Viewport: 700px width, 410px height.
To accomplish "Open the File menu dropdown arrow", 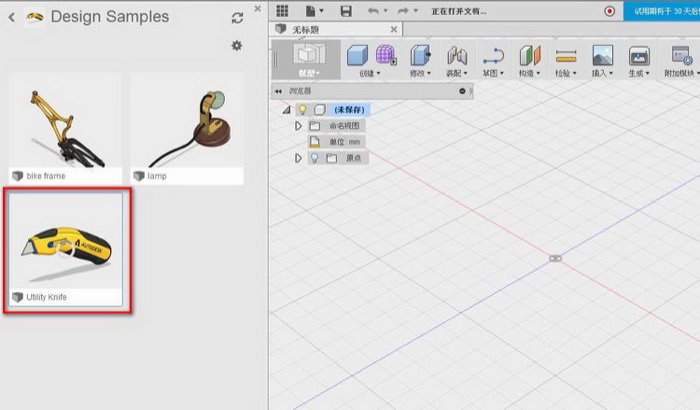I will pos(321,11).
